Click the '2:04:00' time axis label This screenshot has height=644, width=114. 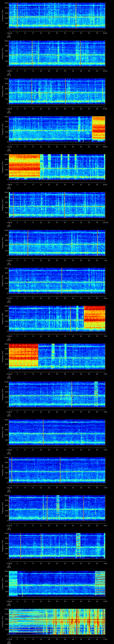(x=9, y=412)
